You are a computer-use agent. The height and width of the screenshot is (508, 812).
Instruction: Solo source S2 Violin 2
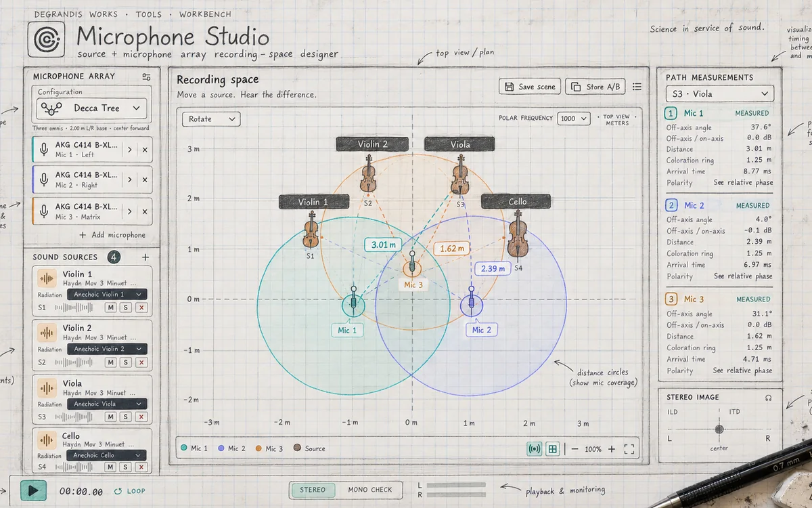point(125,362)
